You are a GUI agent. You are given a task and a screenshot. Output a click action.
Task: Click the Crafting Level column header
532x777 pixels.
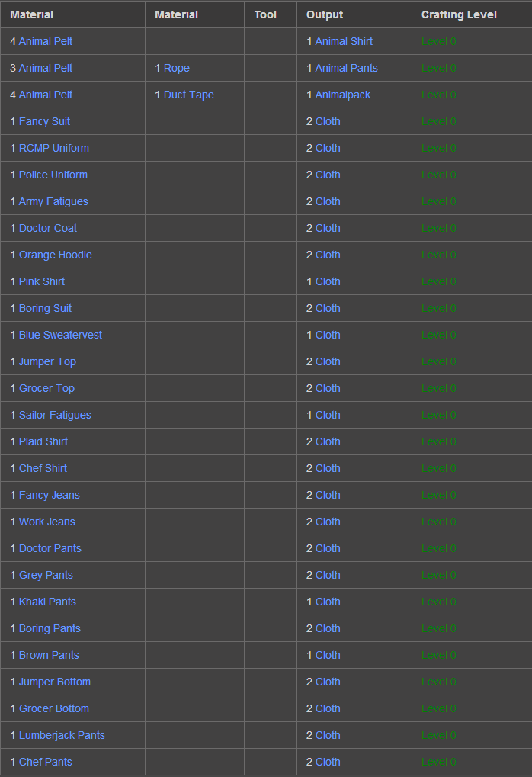coord(459,14)
